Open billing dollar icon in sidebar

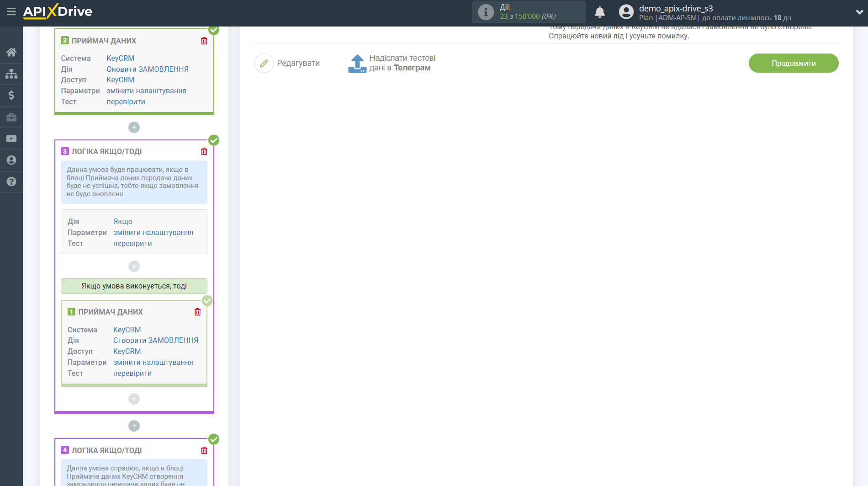pyautogui.click(x=11, y=95)
